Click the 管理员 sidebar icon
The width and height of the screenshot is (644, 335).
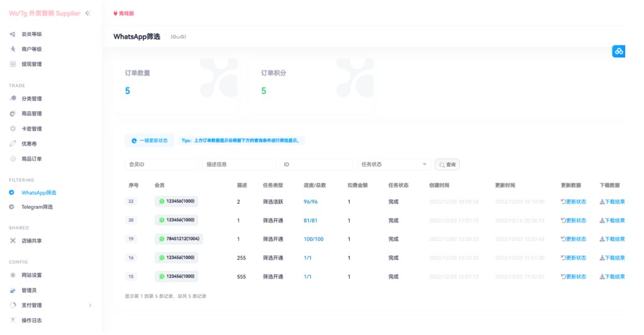point(13,290)
